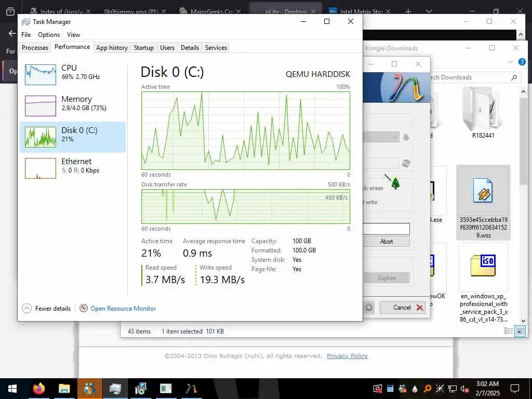Viewport: 532px width, 399px height.
Task: Switch to the Services tab
Action: pos(216,47)
